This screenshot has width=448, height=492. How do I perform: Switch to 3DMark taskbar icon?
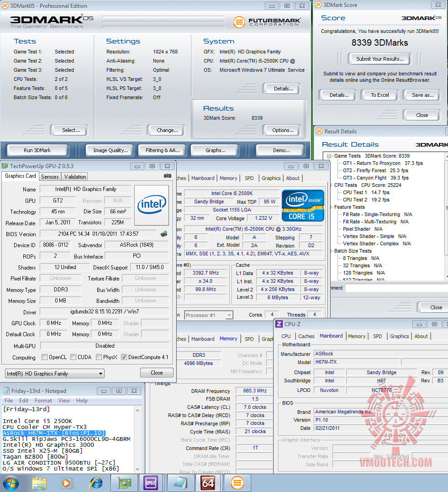pos(237,483)
